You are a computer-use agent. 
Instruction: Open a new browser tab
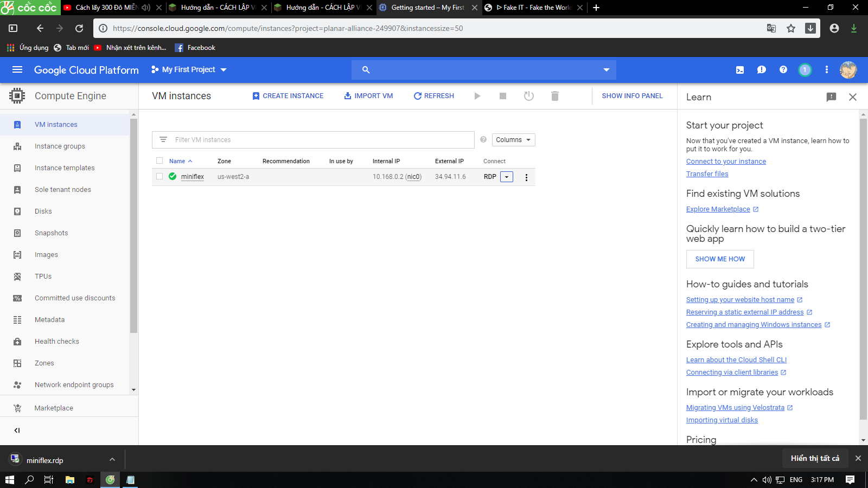tap(596, 8)
